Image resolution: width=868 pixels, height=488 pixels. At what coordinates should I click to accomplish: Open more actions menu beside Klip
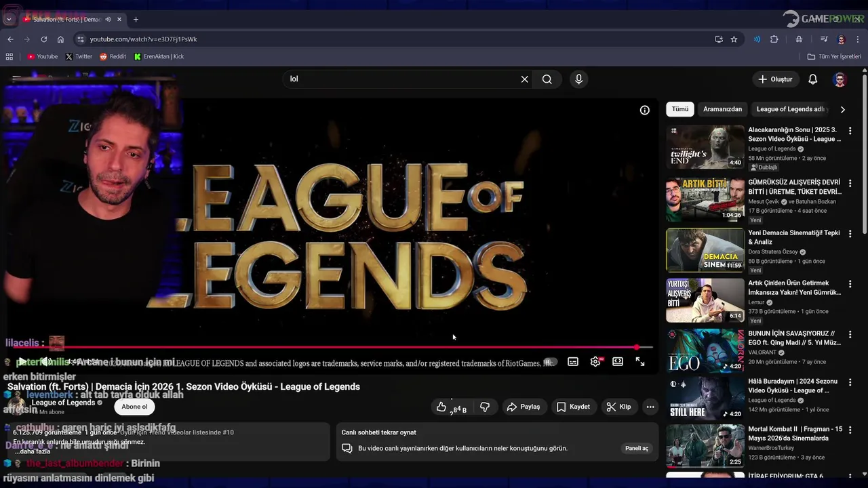pos(650,407)
